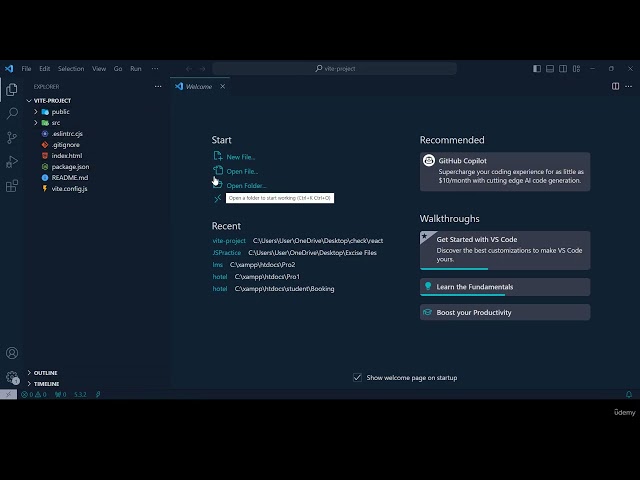640x480 pixels.
Task: Open the Selection menu
Action: 71,69
